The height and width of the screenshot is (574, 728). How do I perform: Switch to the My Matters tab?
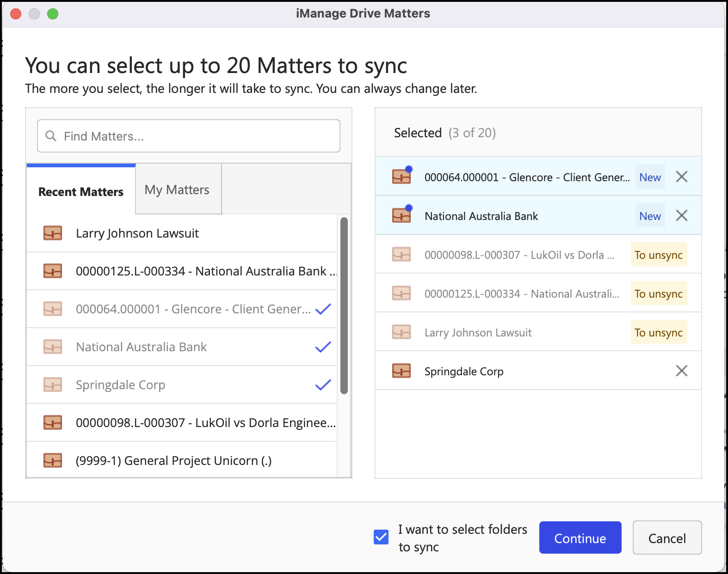tap(177, 190)
